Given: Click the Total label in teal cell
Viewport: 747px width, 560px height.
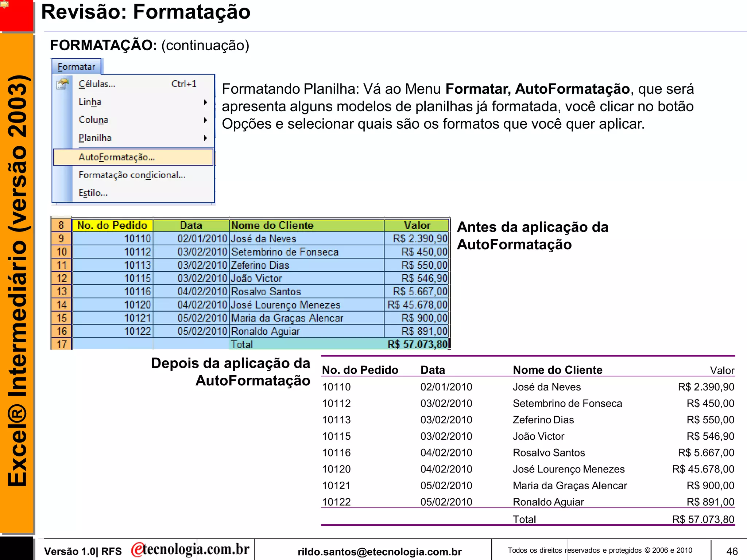Looking at the screenshot, I should [x=242, y=344].
